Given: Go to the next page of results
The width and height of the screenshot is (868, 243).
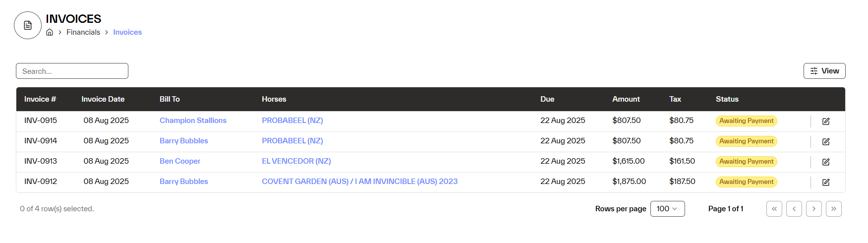Looking at the screenshot, I should [x=814, y=209].
